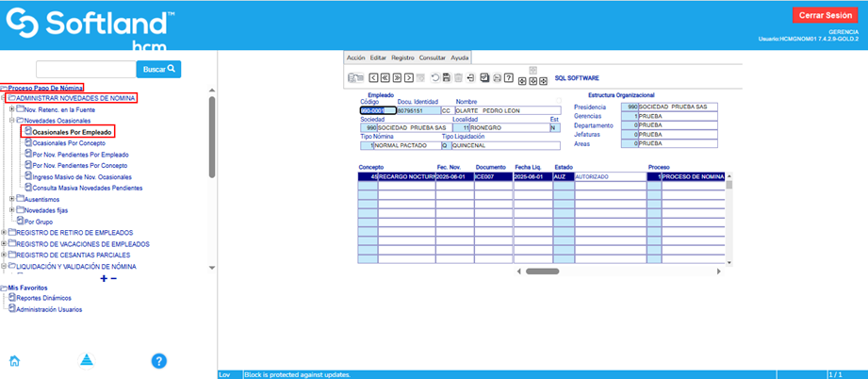Image resolution: width=868 pixels, height=379 pixels.
Task: Open the blue help question mark icon
Action: (x=159, y=360)
